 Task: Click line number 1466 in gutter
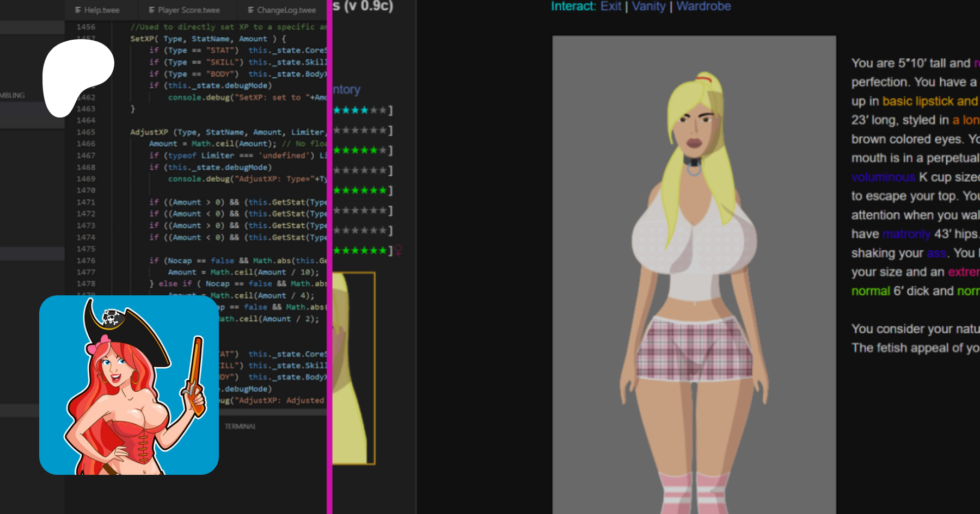(86, 144)
